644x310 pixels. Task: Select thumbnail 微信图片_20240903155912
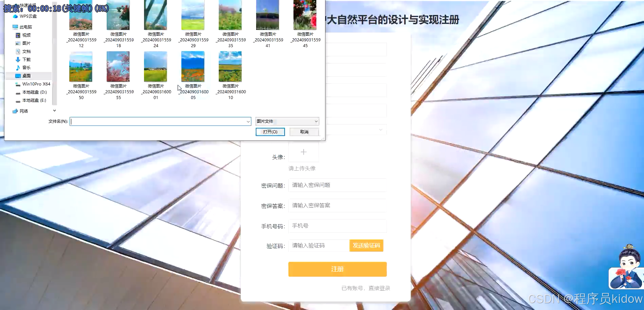[x=81, y=15]
